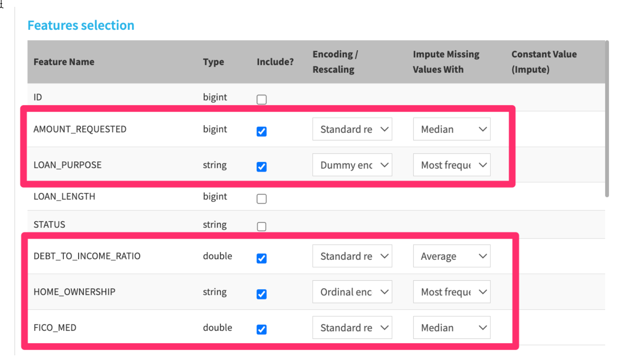This screenshot has width=628, height=364.
Task: Open LOAN_PURPOSE Most frequent impute dropdown
Action: pyautogui.click(x=452, y=165)
